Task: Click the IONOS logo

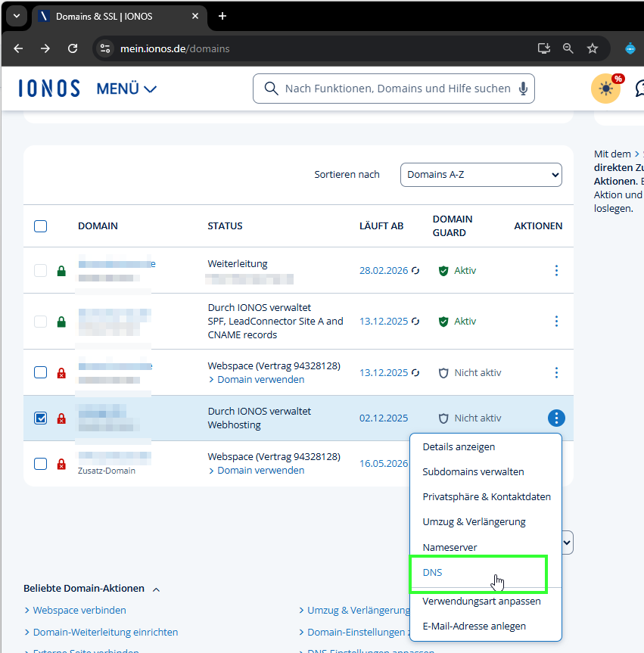Action: pyautogui.click(x=49, y=89)
